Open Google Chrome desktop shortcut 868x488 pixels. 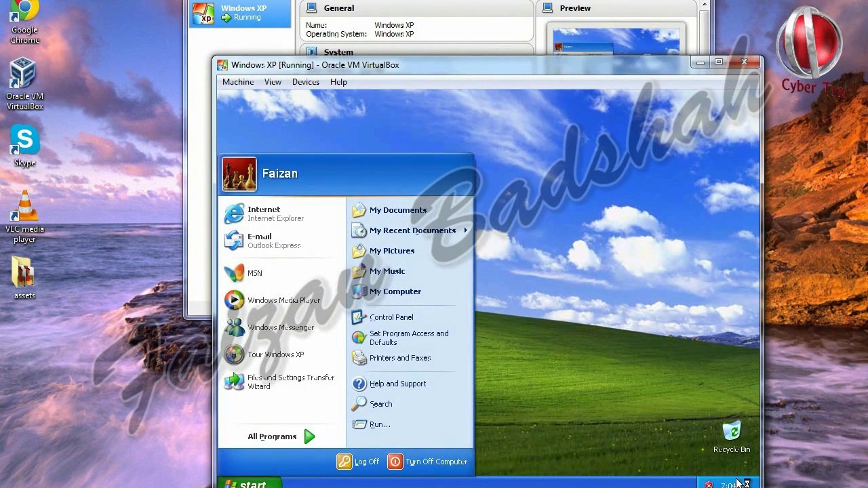point(24,22)
